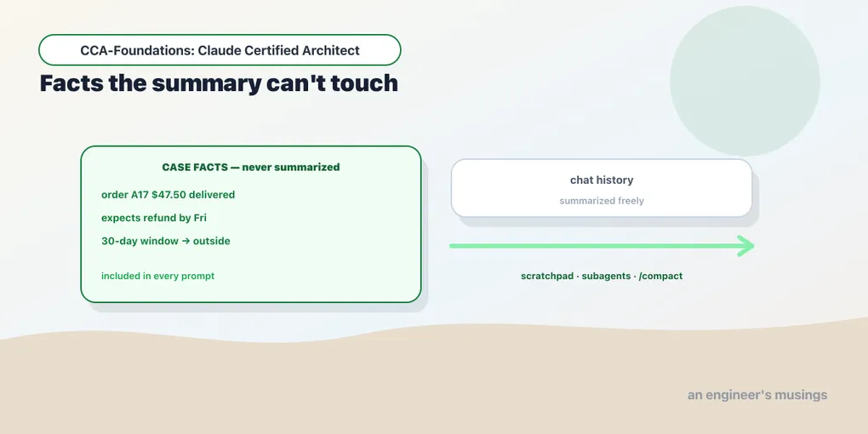The width and height of the screenshot is (868, 434).
Task: Click the "summarized freely" subtitle
Action: tap(602, 201)
